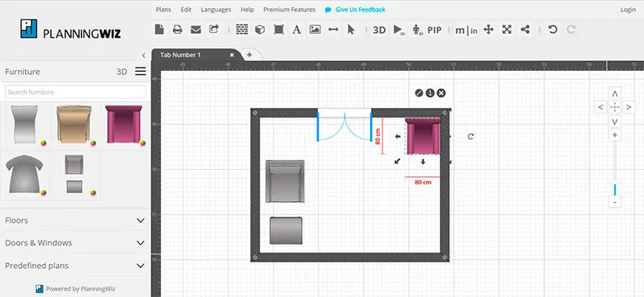The height and width of the screenshot is (297, 644).
Task: Click the blue zoom slider handle
Action: point(615,189)
